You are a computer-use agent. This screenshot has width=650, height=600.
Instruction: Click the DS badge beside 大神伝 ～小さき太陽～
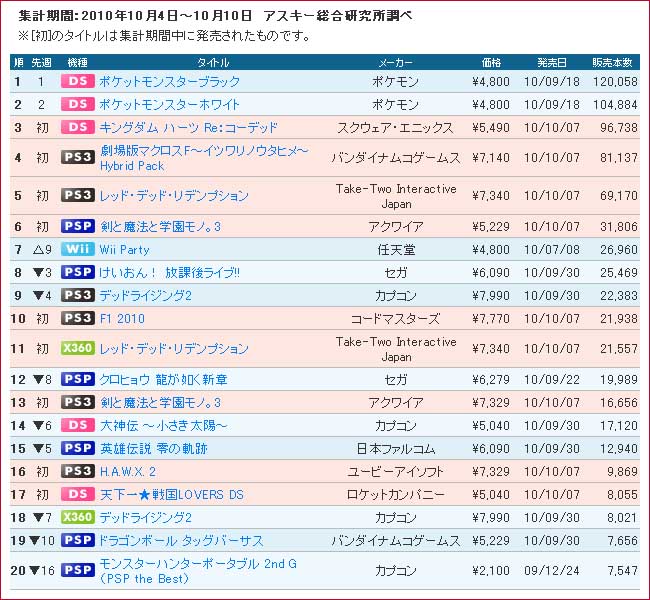pyautogui.click(x=78, y=425)
